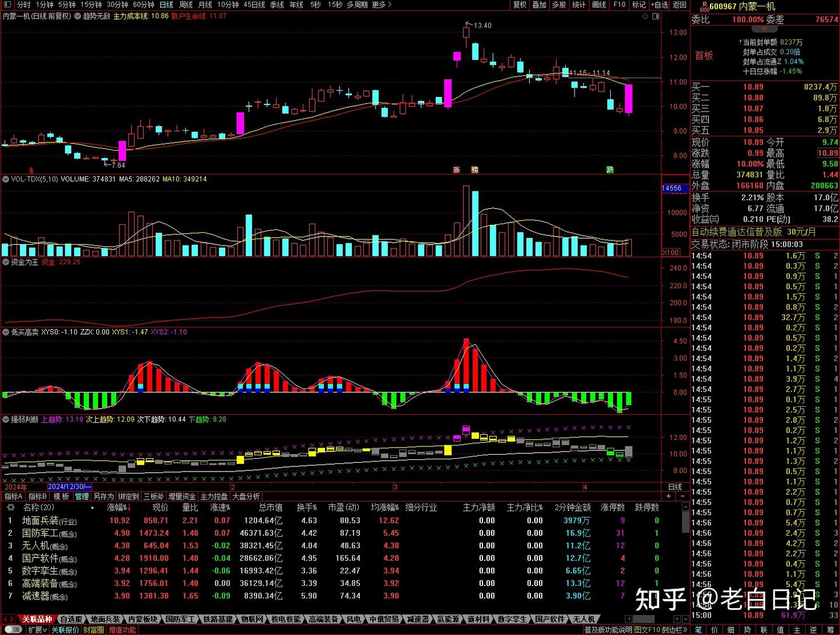Screen dimensions: 840x635
Task: Select the 5分钟 period
Action: click(x=66, y=5)
